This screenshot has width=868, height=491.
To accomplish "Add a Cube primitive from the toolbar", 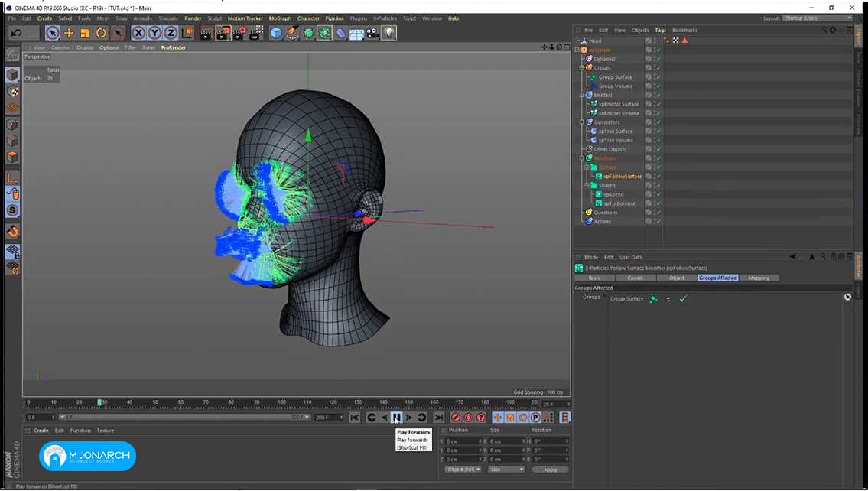I will click(x=276, y=33).
